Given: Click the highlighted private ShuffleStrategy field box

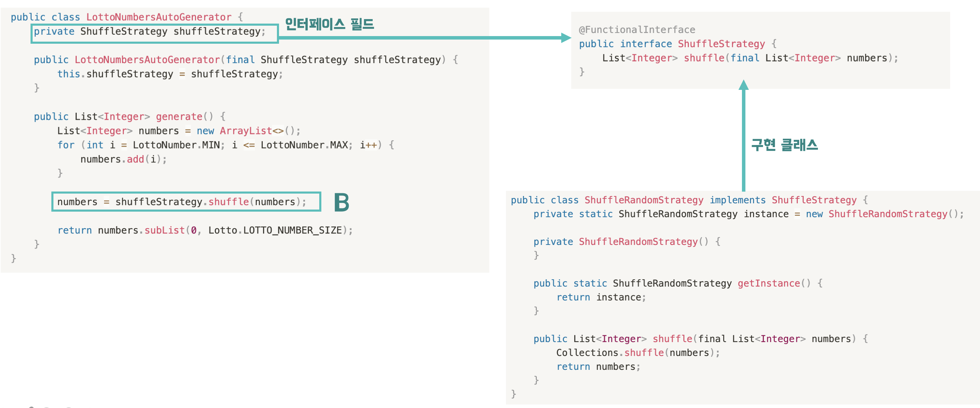Looking at the screenshot, I should click(x=154, y=33).
